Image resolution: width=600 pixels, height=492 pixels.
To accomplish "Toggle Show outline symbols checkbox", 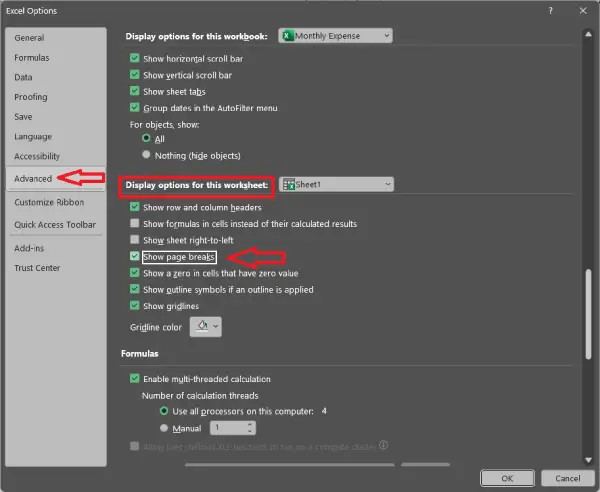I will click(x=135, y=289).
